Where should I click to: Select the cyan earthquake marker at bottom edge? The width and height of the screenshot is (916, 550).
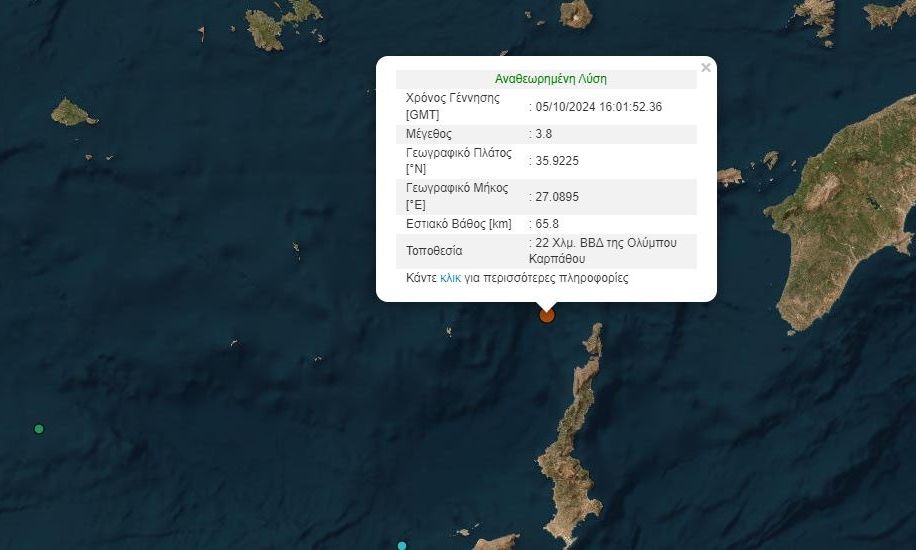tap(402, 545)
